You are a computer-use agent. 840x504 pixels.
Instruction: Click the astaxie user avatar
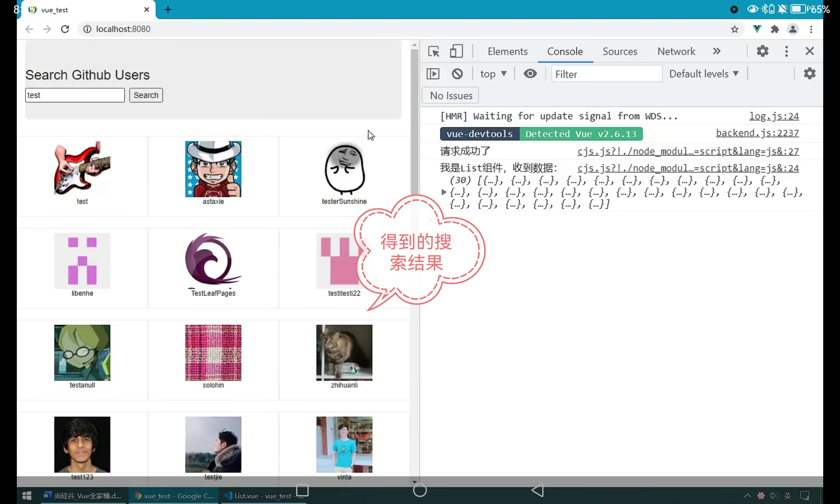[x=213, y=169]
